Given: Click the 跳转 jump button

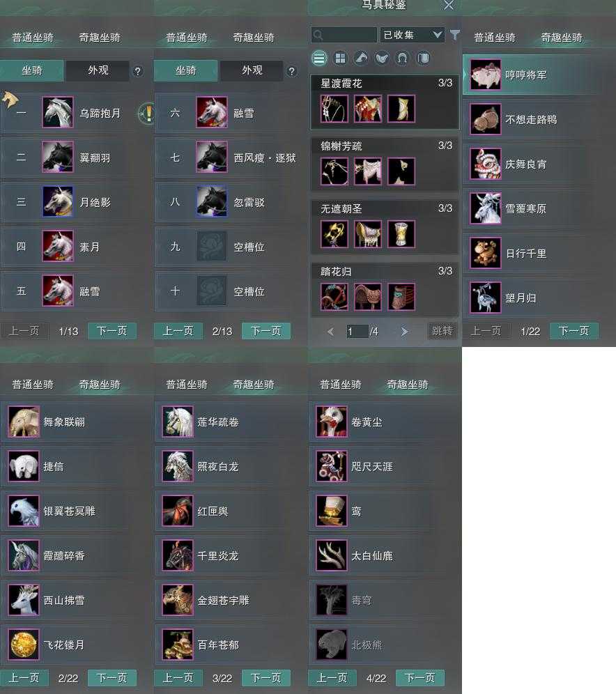Looking at the screenshot, I should tap(442, 331).
